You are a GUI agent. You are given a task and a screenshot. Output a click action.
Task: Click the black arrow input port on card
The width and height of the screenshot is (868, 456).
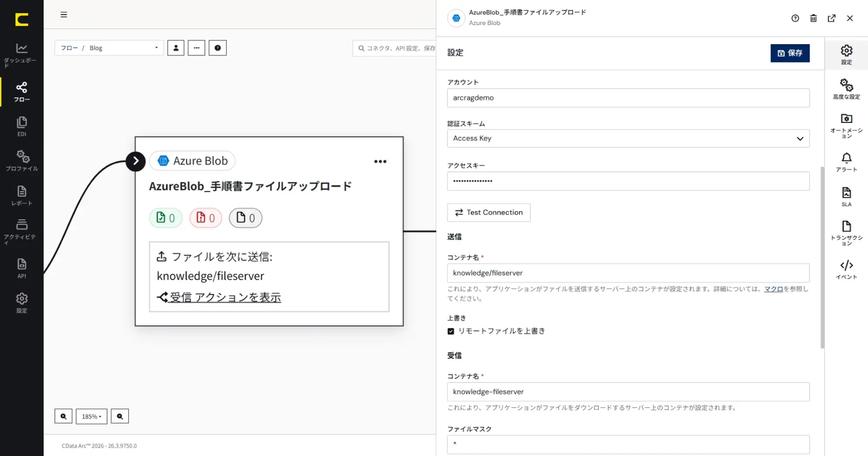[x=135, y=161]
